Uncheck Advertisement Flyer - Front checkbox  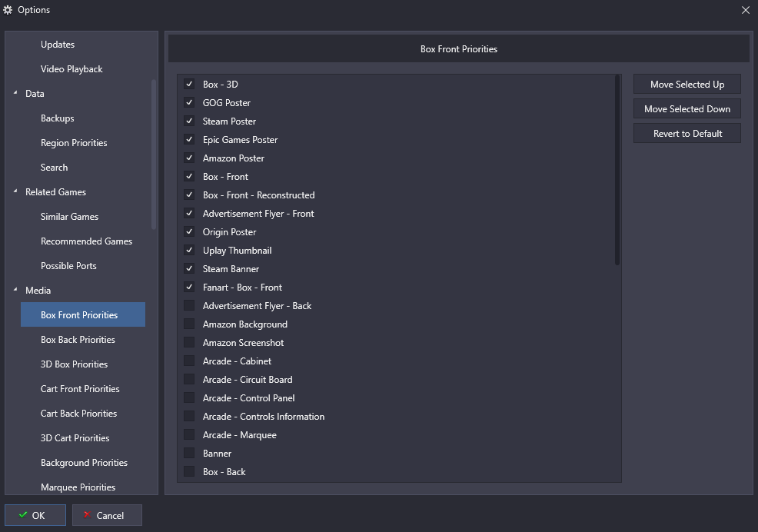coord(189,213)
